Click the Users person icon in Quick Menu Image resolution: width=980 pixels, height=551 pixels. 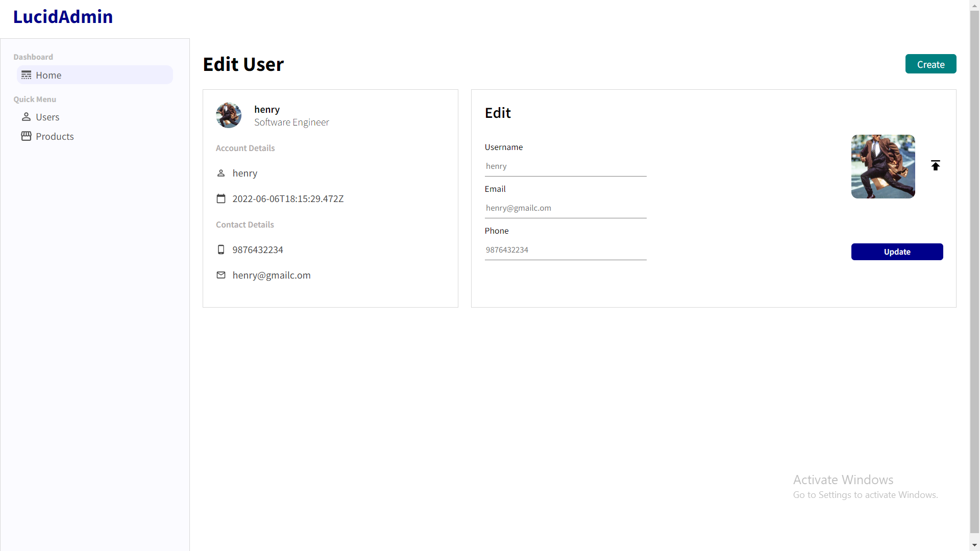[26, 116]
